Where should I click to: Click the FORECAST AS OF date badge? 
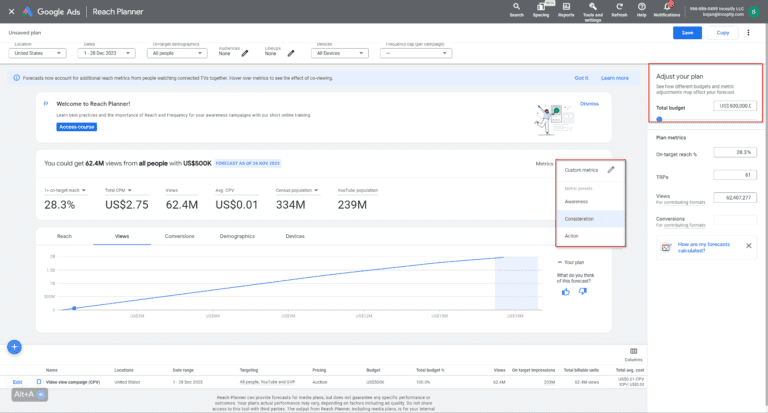(248, 163)
